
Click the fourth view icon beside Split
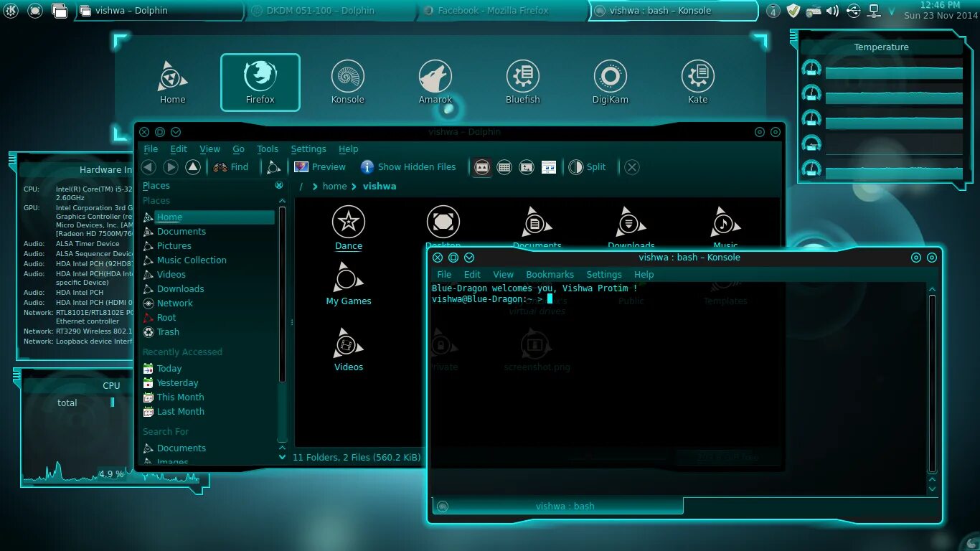point(549,167)
